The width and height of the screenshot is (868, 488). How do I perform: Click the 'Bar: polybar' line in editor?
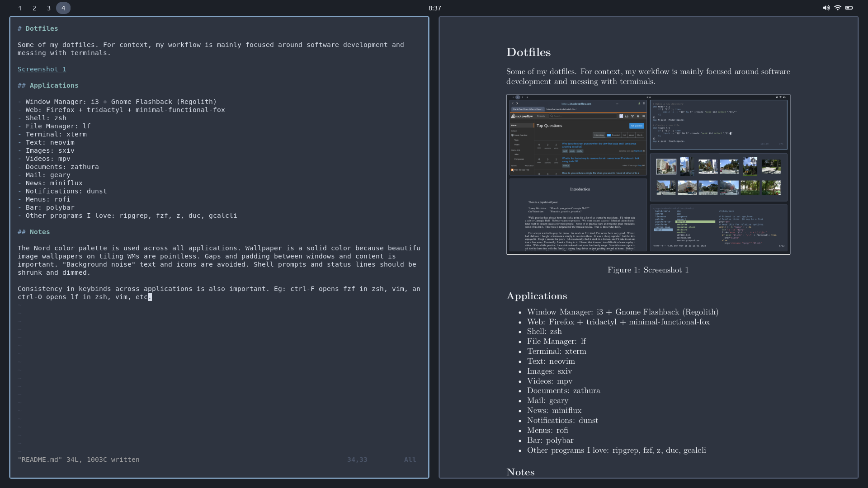(46, 207)
